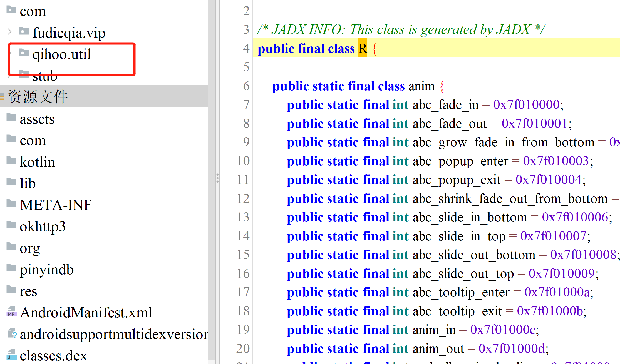620x364 pixels.
Task: Click the abc_slide_out_top field name
Action: (x=463, y=274)
